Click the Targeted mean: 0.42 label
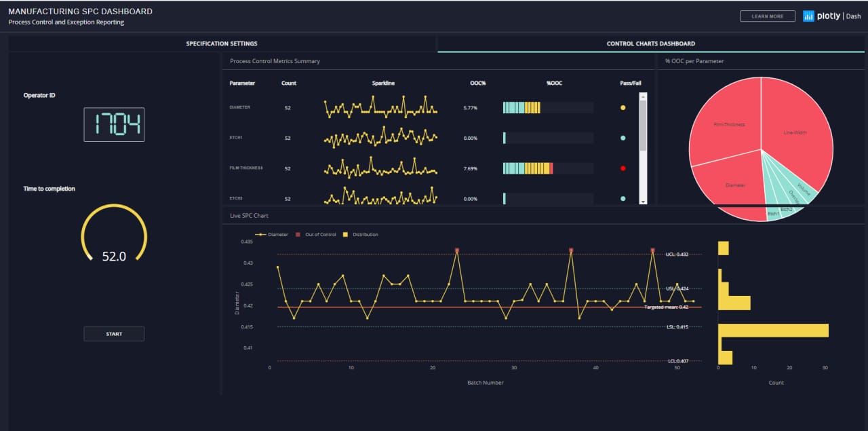This screenshot has height=431, width=868. 666,307
